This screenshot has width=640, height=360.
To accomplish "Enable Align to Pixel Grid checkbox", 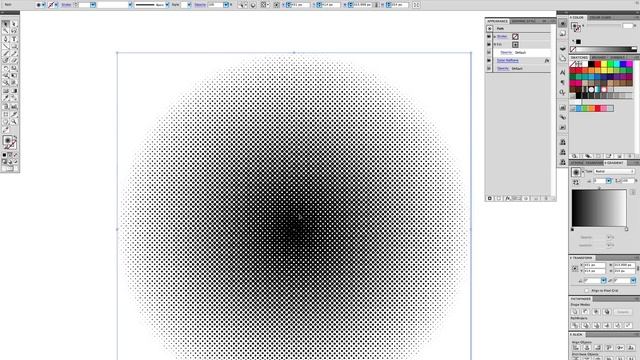I will [587, 291].
